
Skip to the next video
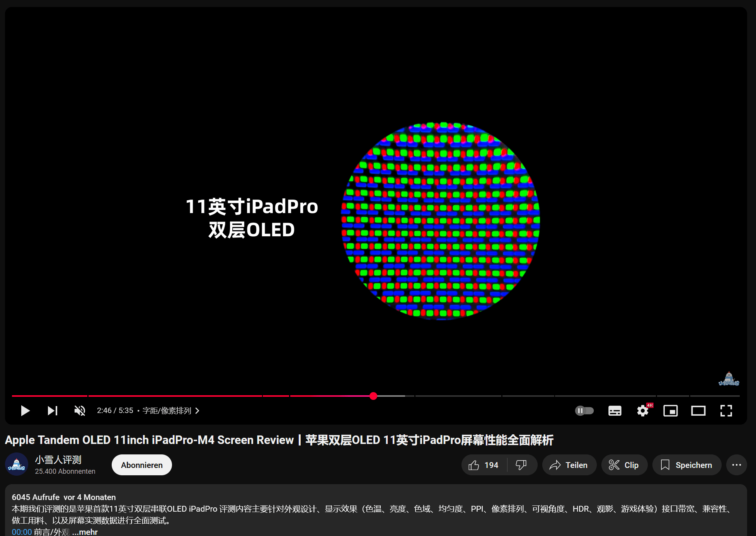tap(53, 411)
